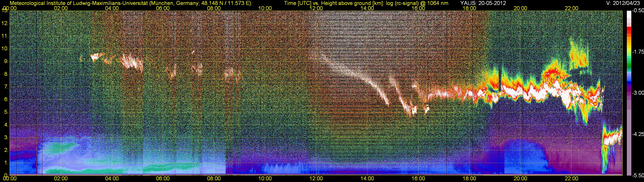
Task: Click the 5 km height axis label
Action: 6,112
